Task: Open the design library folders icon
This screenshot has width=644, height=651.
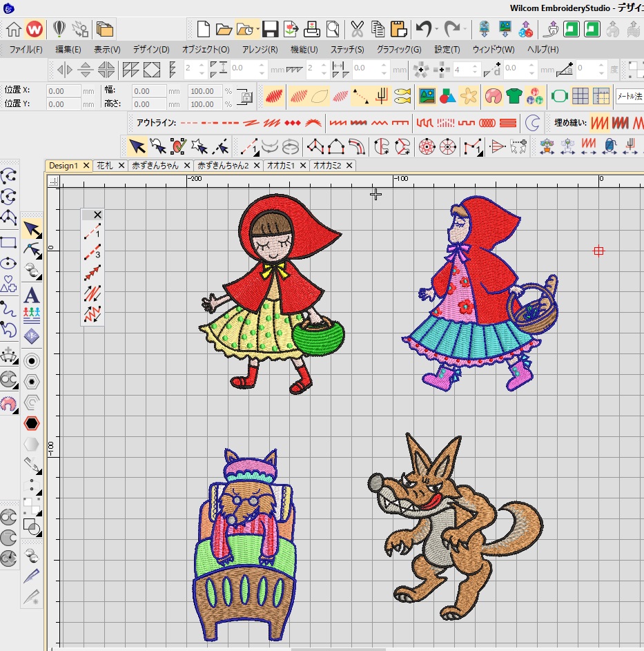Action: click(x=105, y=29)
